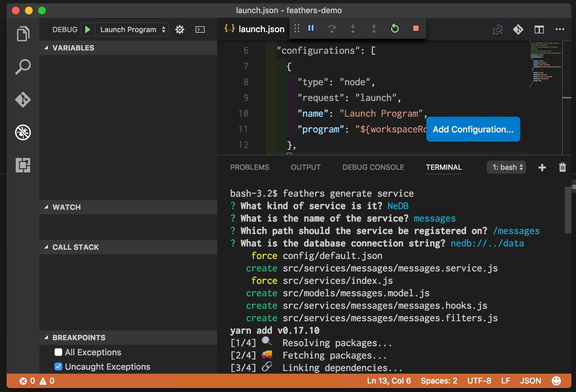Click the JSON language mode in status bar

click(530, 381)
